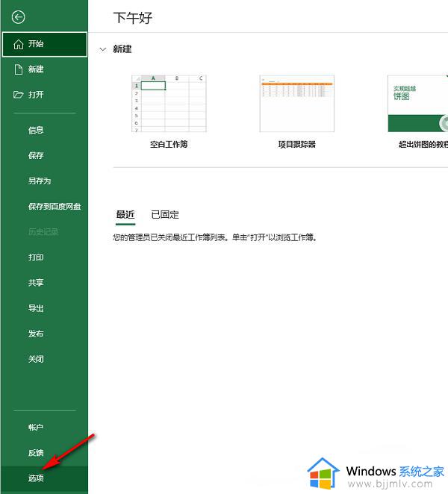Switch to the 已固定 tab
Viewport: 448px width, 494px height.
165,215
